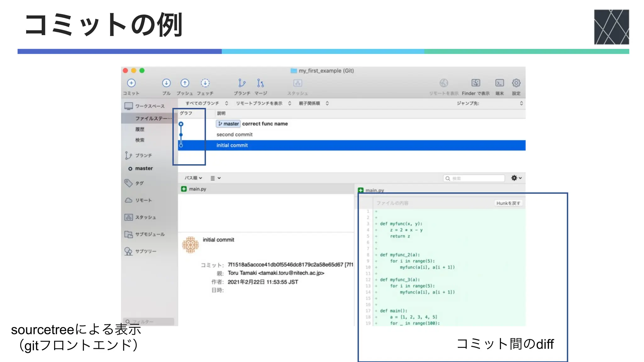Viewport: 644px width, 362px height.
Task: Click the Pull (プル) toolbar icon
Action: pyautogui.click(x=166, y=83)
